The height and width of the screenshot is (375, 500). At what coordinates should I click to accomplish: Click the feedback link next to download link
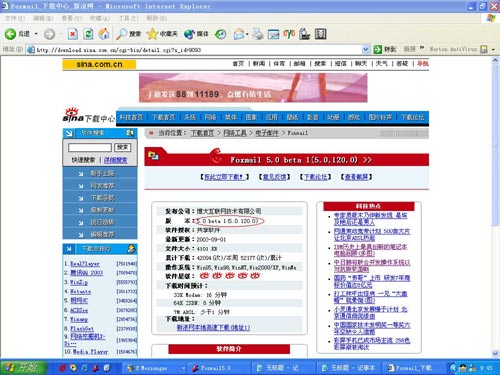[x=275, y=177]
